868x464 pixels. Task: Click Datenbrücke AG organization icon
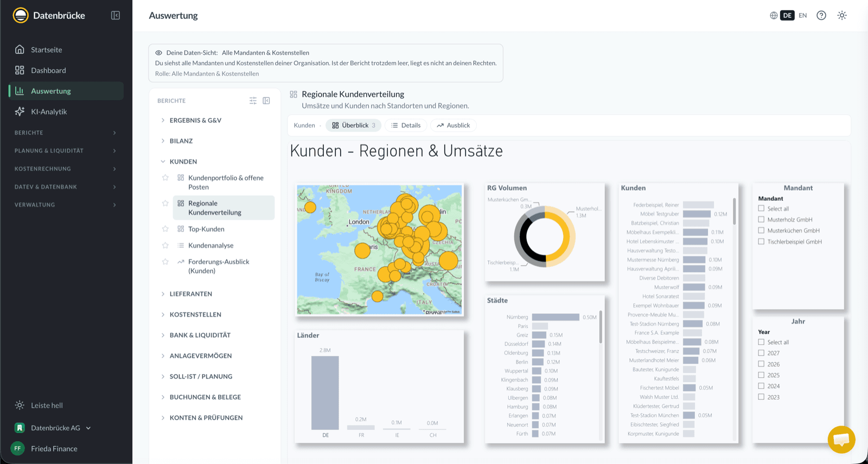click(20, 428)
